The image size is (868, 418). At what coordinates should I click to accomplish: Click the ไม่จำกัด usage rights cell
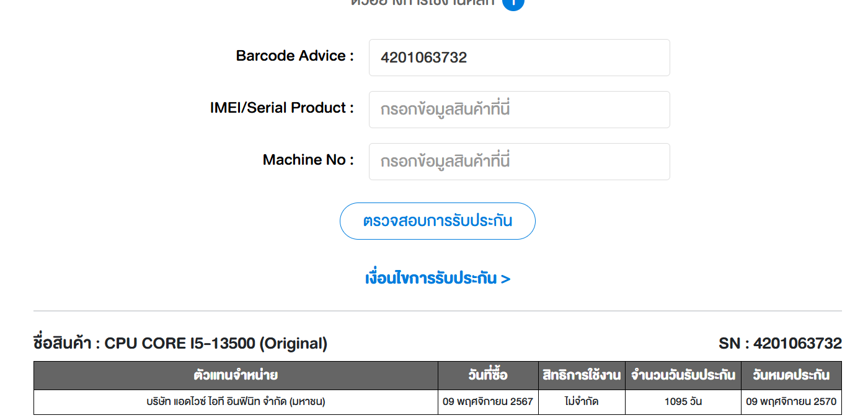[582, 402]
